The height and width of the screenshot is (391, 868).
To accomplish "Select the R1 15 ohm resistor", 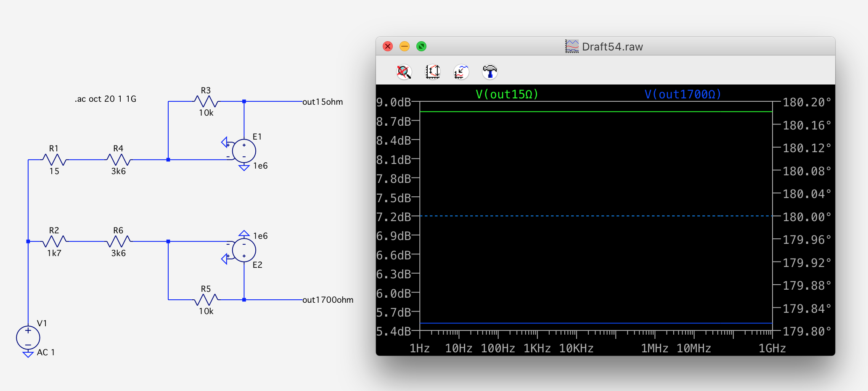I will point(54,160).
